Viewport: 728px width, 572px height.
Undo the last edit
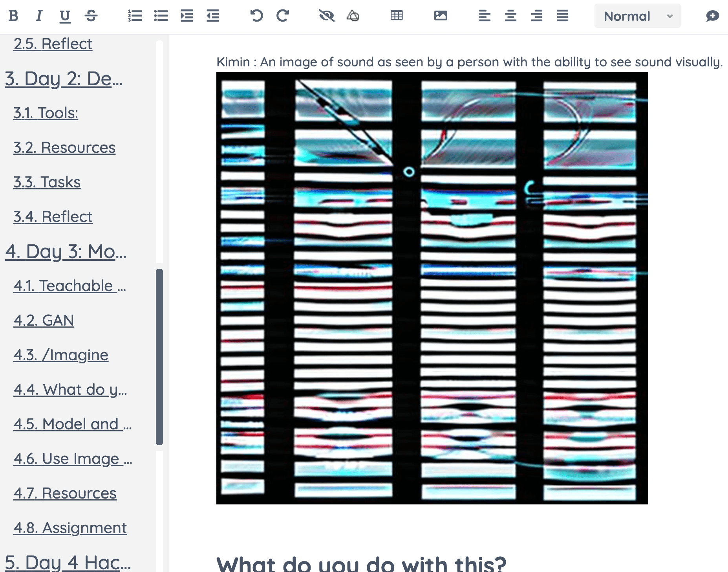coord(256,16)
